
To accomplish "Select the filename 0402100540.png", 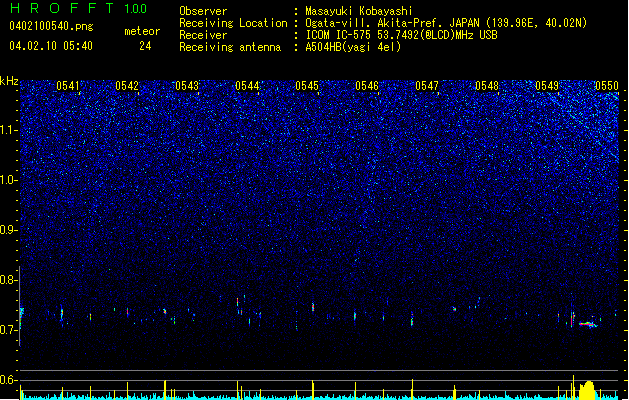I will coord(51,26).
